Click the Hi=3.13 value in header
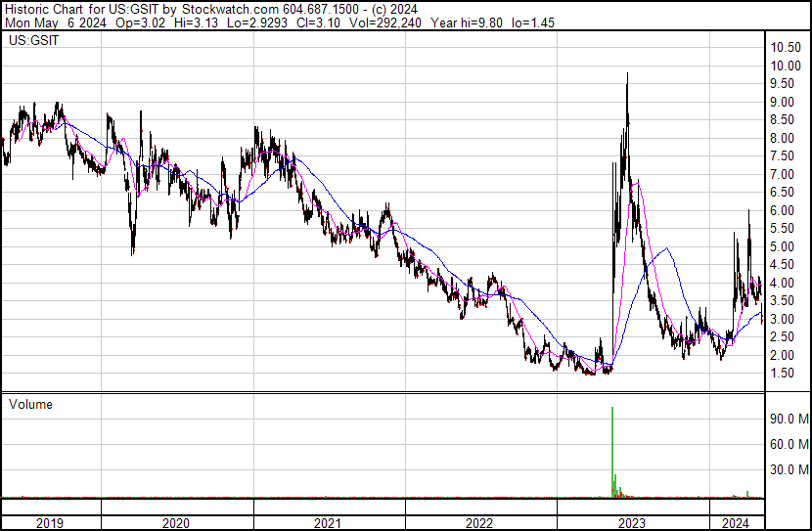Screen dimensions: 812x531 196,22
